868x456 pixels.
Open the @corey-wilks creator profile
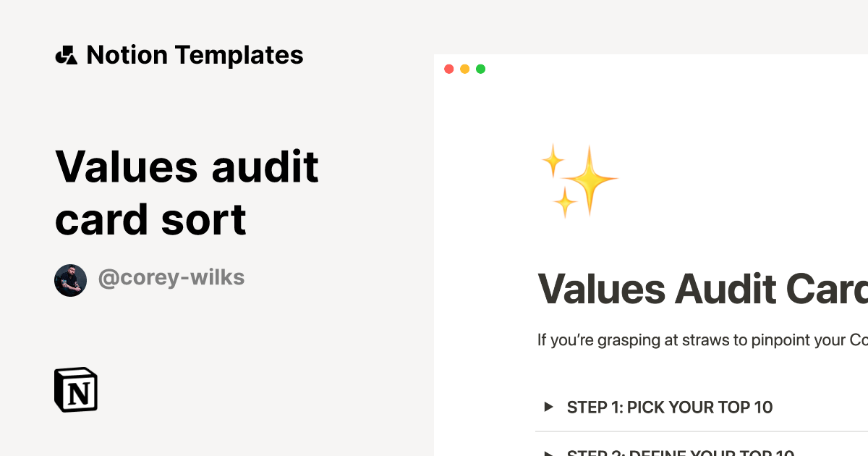[x=171, y=277]
